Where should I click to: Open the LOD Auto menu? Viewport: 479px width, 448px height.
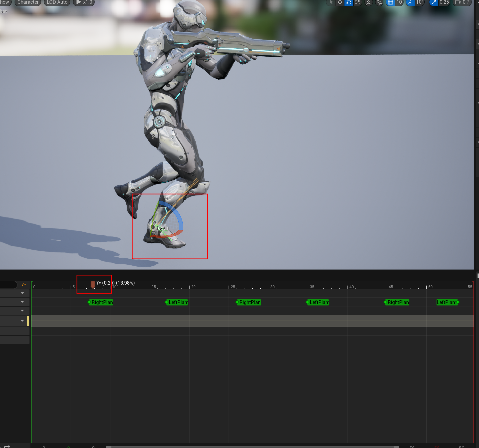[x=57, y=2]
